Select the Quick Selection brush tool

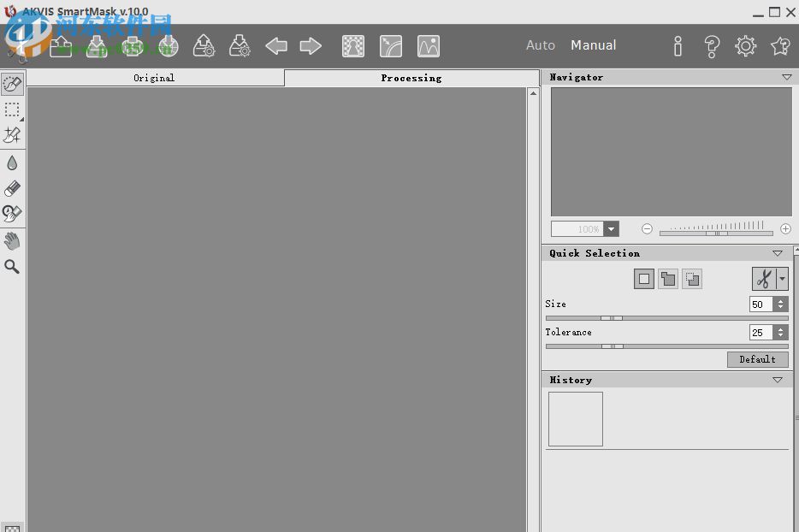point(12,84)
